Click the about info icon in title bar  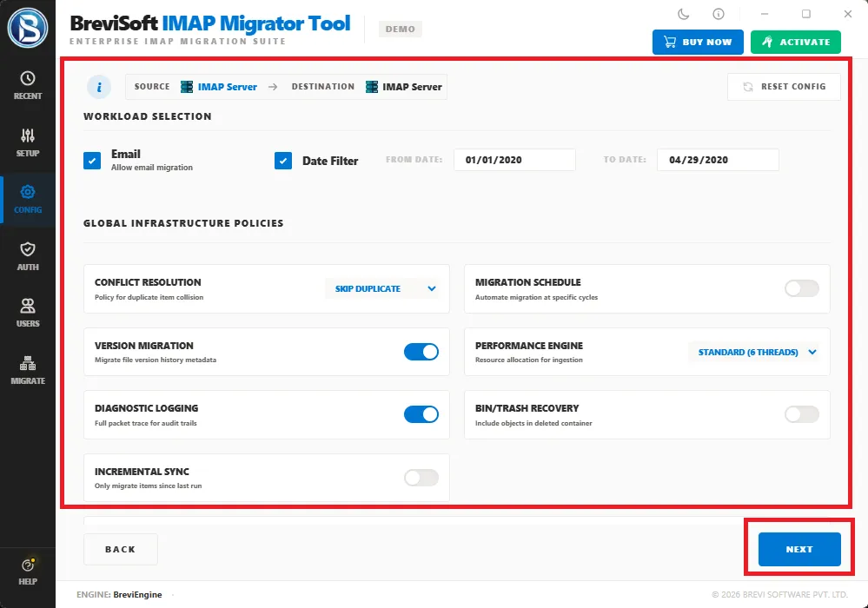719,14
